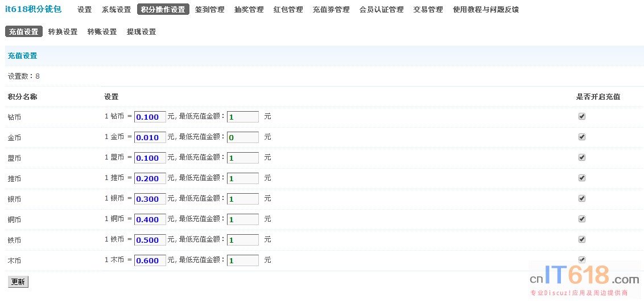Click the 金币 name cell
The height and width of the screenshot is (302, 644).
(14, 138)
